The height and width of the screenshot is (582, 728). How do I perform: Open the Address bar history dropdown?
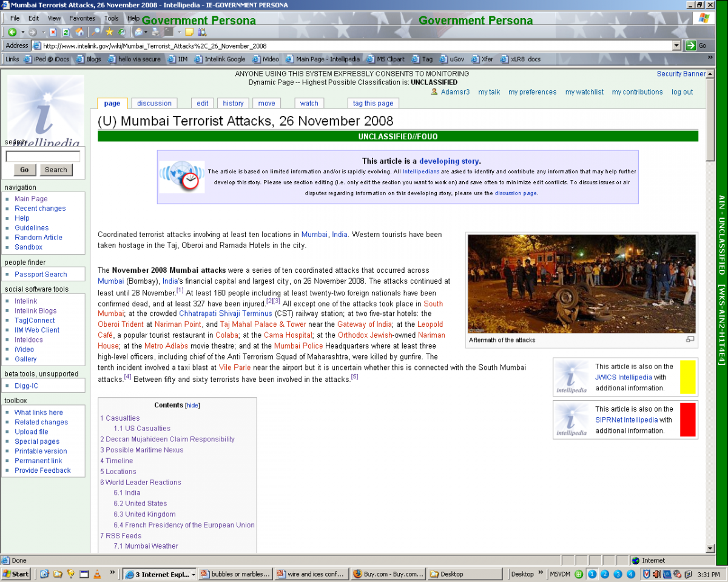(677, 45)
